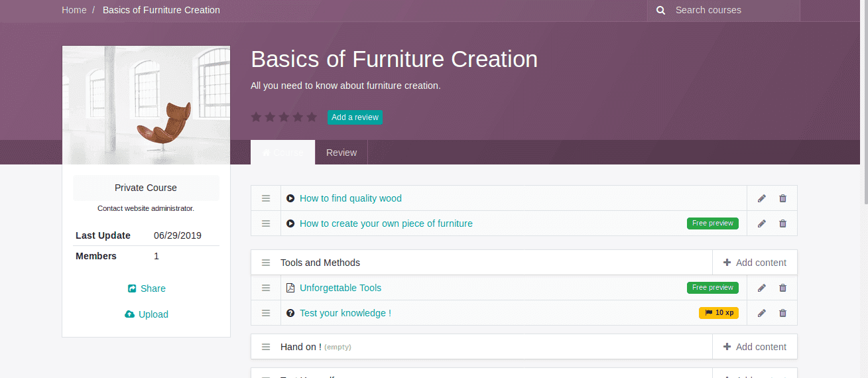This screenshot has width=868, height=378.
Task: Click the Share arrow icon
Action: 131,288
